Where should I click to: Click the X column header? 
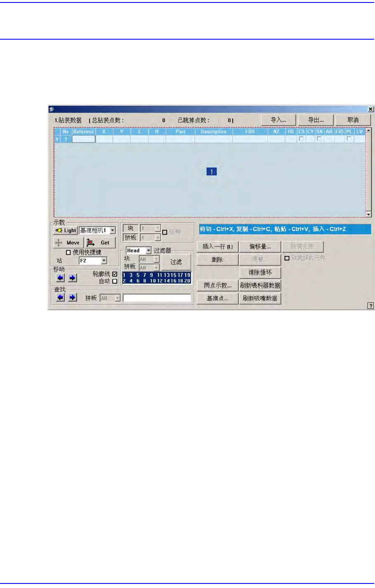104,132
